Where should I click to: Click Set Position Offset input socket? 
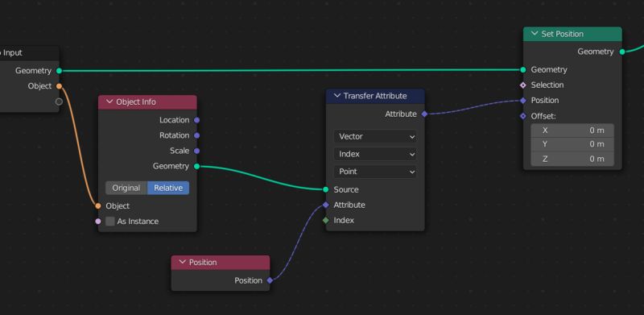coord(522,116)
